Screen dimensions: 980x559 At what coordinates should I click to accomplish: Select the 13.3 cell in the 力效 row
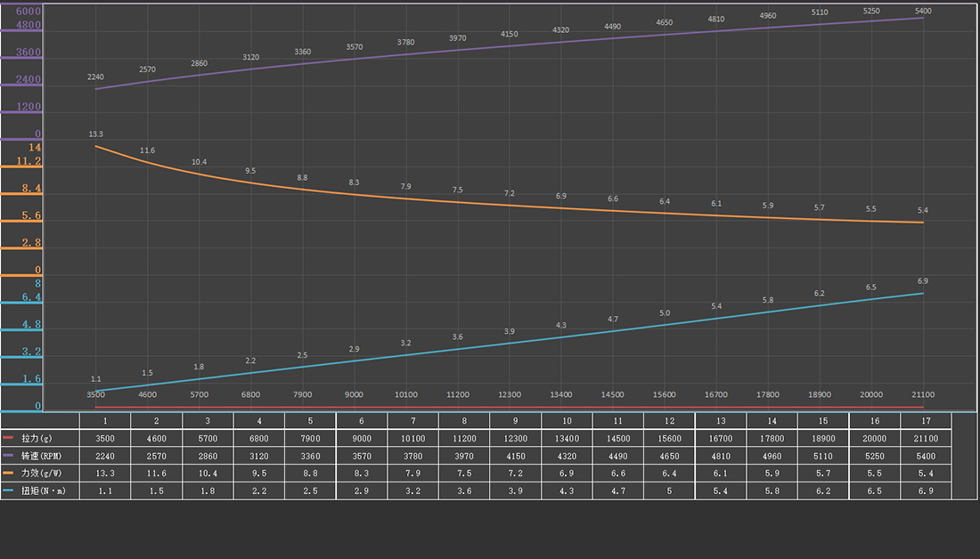tap(105, 473)
